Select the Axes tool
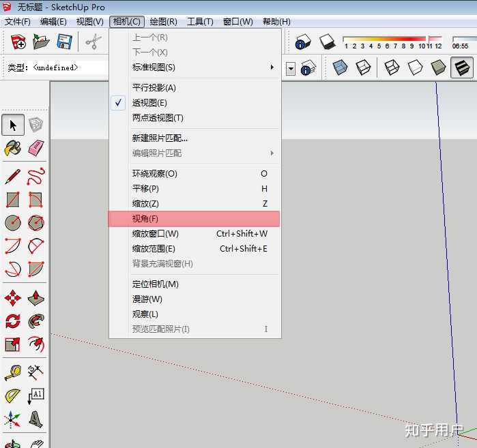Image resolution: width=477 pixels, height=448 pixels. point(12,419)
